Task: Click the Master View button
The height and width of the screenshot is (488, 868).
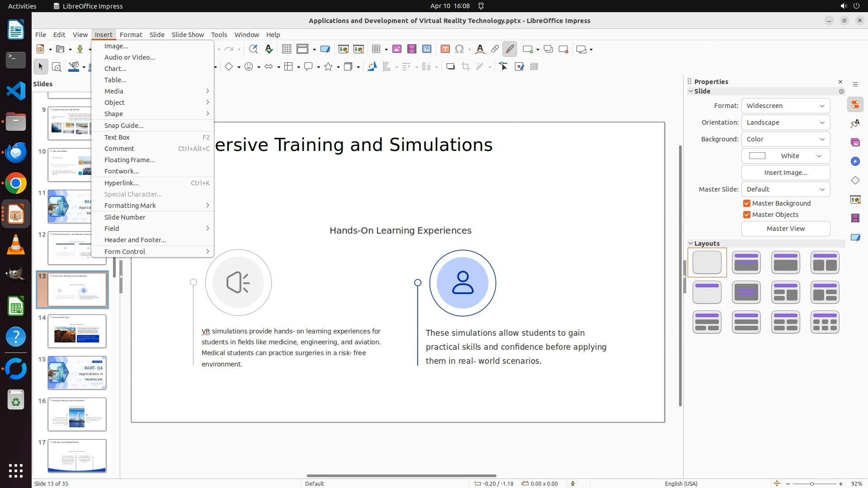Action: [785, 229]
